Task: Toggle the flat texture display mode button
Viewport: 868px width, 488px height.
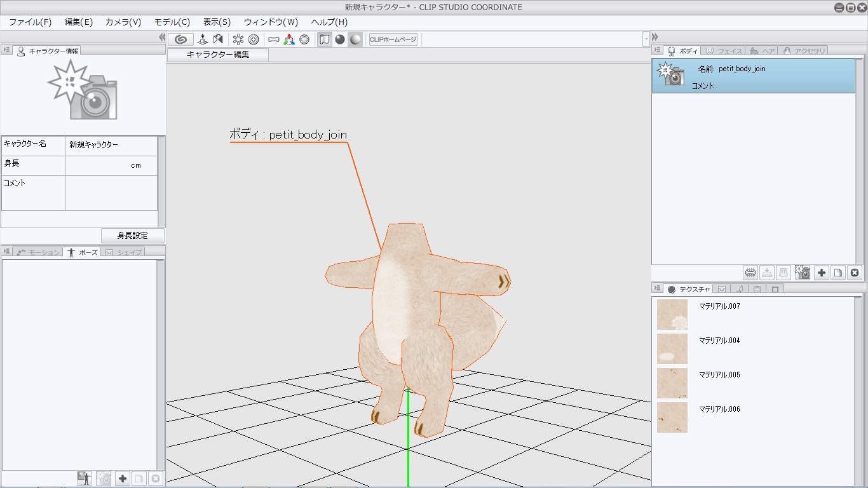Action: coord(325,39)
